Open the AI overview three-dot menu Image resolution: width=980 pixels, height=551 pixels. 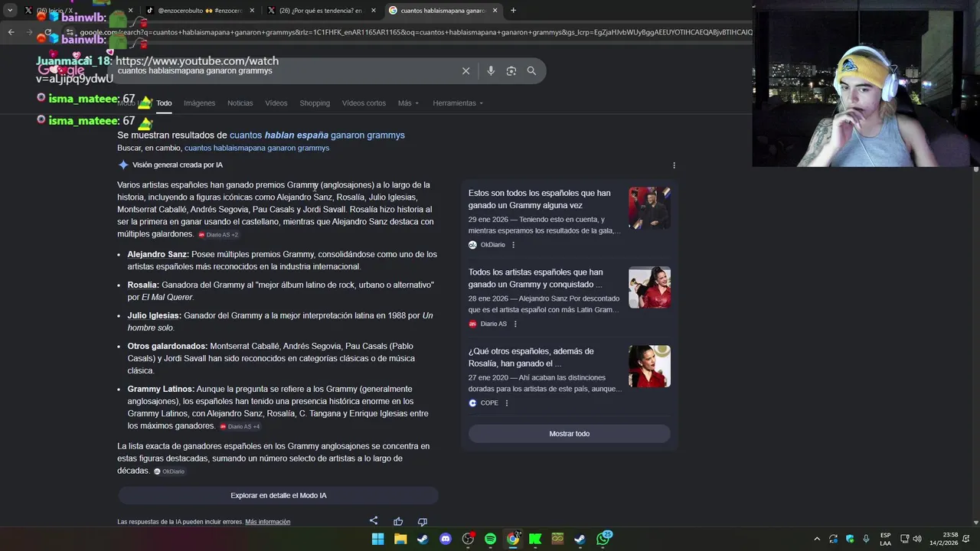coord(674,165)
